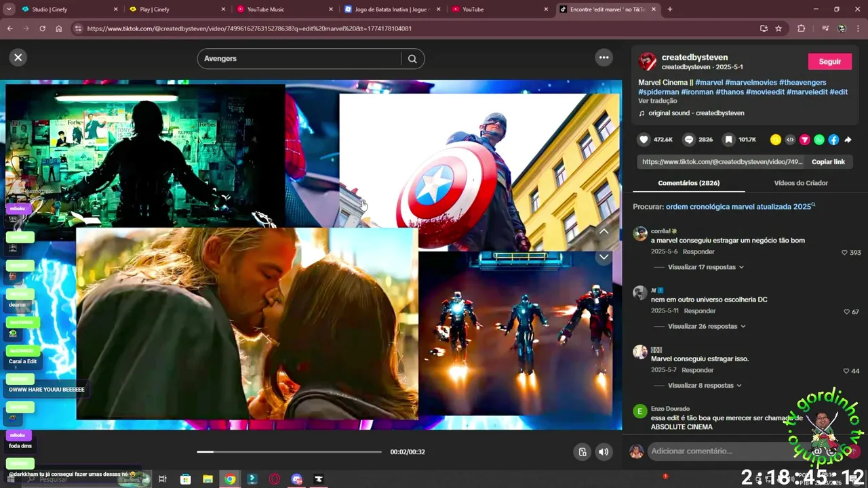The image size is (868, 488).
Task: Share video to WhatsApp
Action: [819, 140]
